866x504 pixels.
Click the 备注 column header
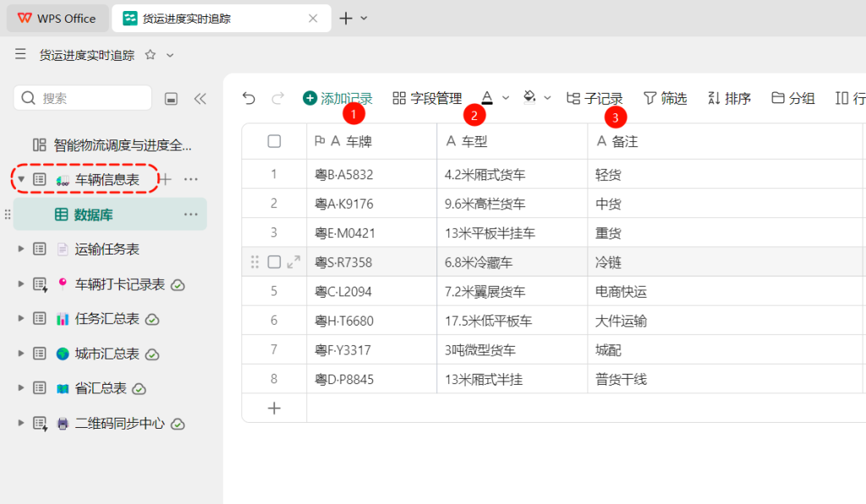(726, 141)
